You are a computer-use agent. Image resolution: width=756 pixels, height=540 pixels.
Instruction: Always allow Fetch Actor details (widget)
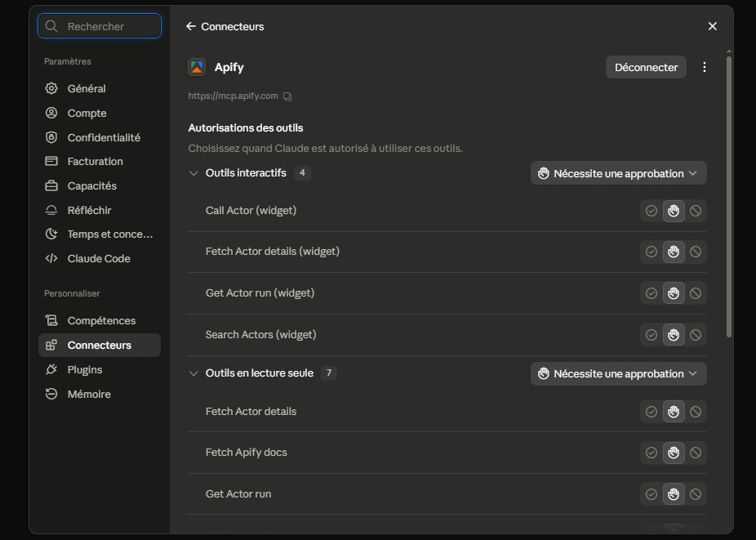point(651,252)
